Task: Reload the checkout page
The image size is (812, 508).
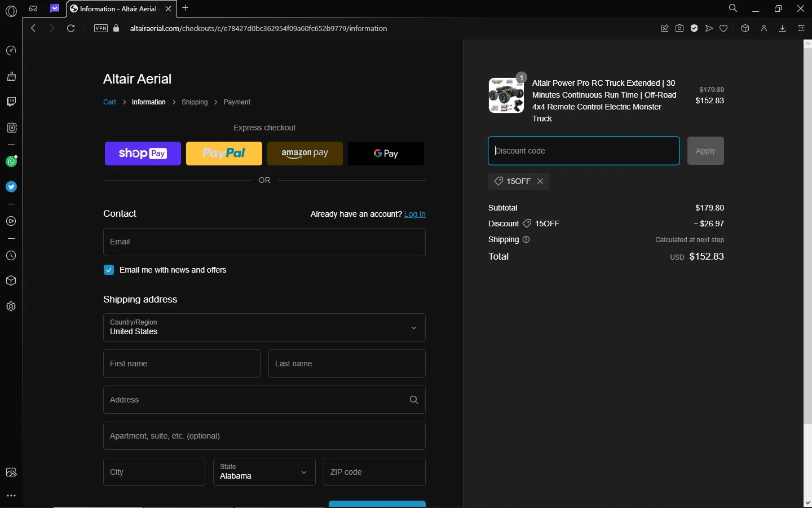Action: tap(71, 28)
